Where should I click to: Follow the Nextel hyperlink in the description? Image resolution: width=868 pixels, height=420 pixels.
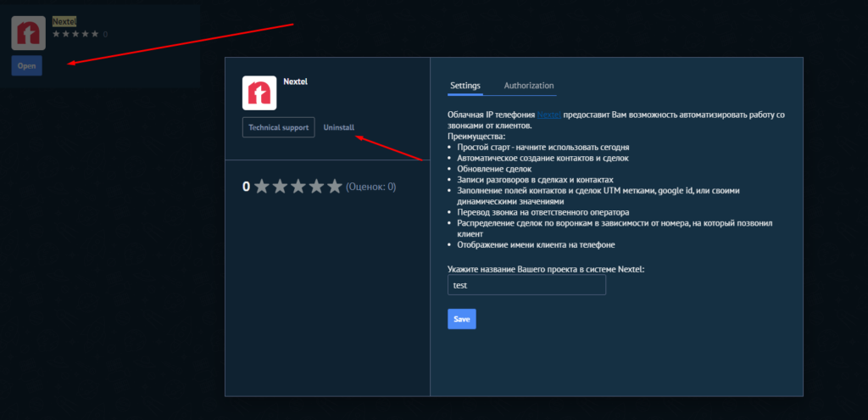tap(548, 115)
